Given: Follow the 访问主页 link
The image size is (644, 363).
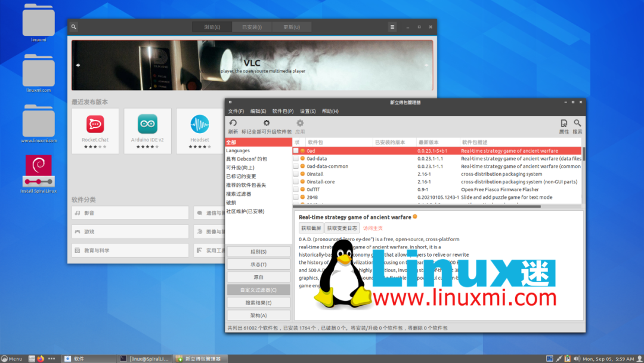Looking at the screenshot, I should [x=373, y=228].
